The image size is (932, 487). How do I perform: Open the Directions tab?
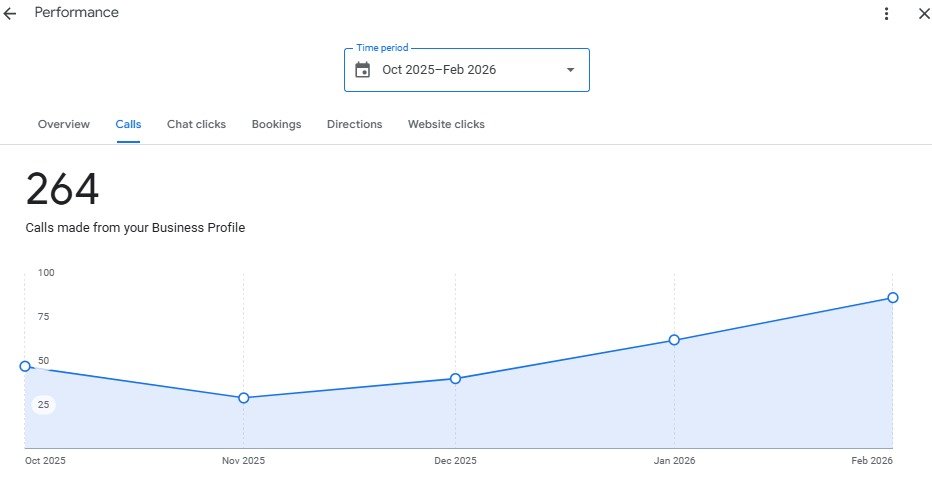(354, 125)
